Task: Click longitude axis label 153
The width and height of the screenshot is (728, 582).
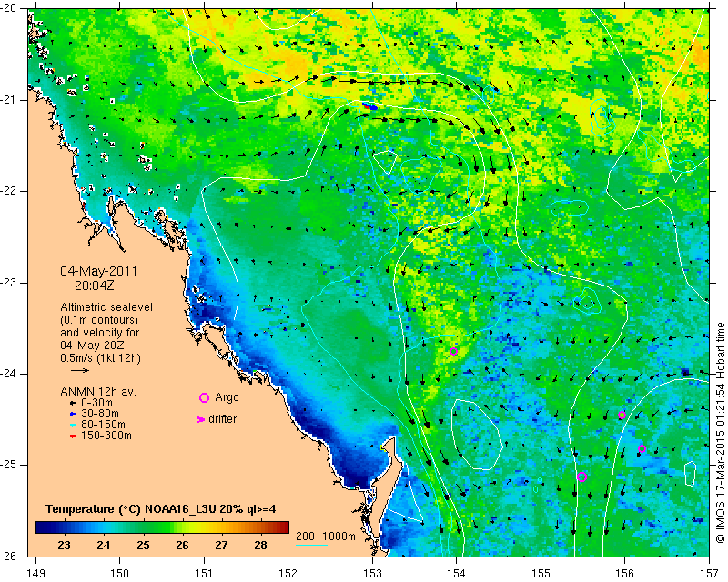Action: [372, 574]
